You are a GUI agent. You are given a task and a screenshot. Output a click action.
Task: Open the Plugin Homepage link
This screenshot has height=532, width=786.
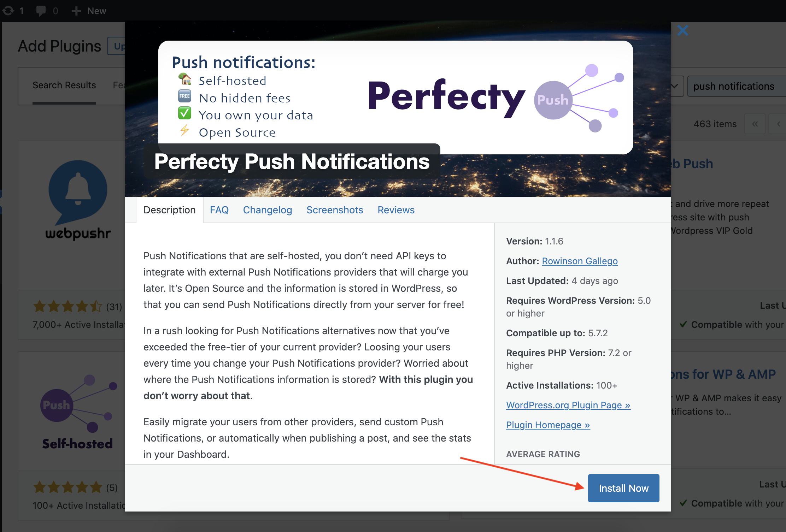pos(547,424)
